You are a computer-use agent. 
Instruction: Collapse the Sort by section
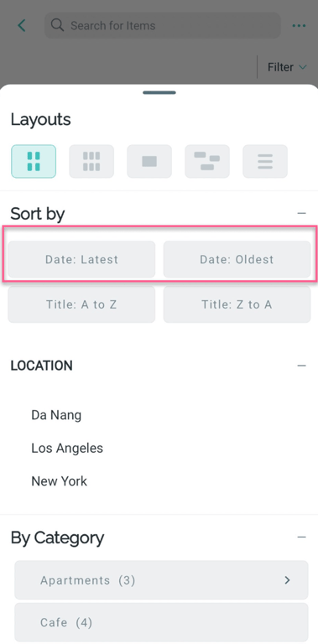click(x=301, y=213)
